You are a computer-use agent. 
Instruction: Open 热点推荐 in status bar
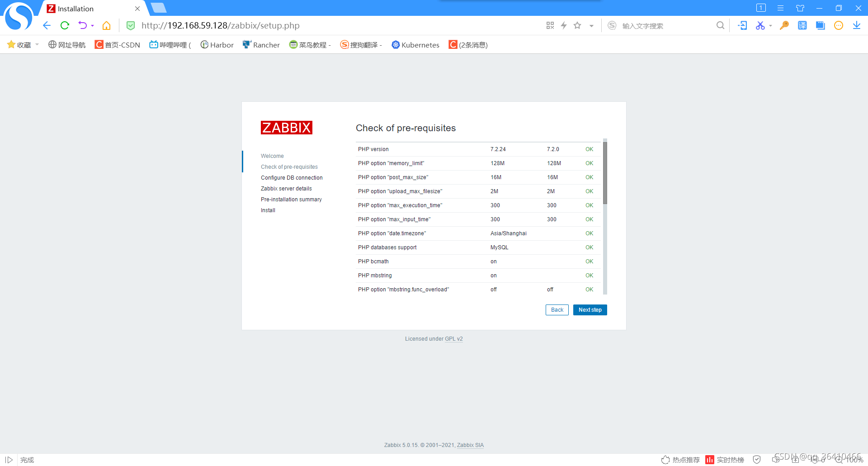(680, 460)
